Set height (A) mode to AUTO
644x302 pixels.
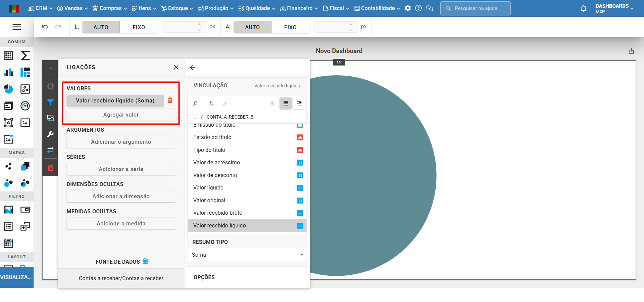[x=252, y=27]
